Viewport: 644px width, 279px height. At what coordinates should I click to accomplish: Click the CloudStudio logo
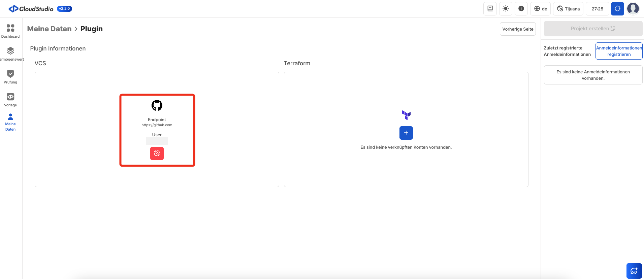[x=31, y=9]
